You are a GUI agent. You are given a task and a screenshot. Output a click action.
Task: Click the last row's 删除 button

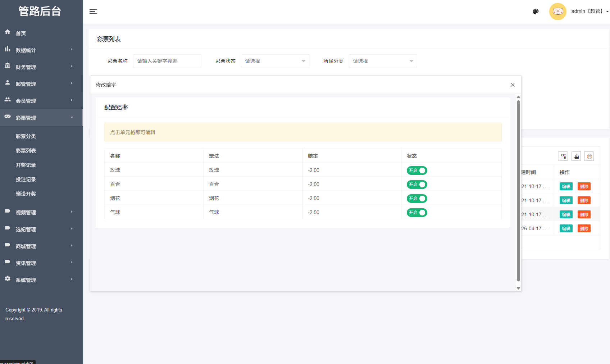(x=584, y=229)
